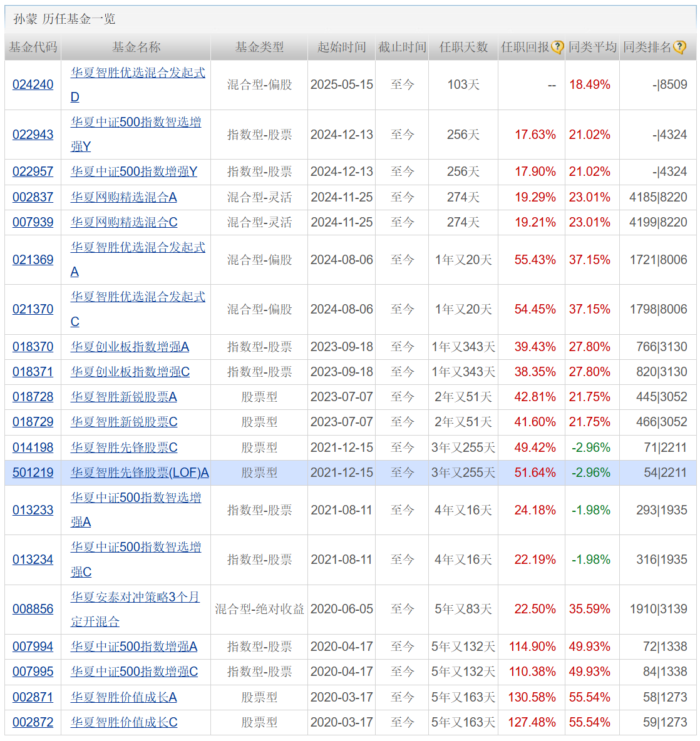This screenshot has width=700, height=741.
Task: Open fund code 018728 link
Action: click(33, 397)
